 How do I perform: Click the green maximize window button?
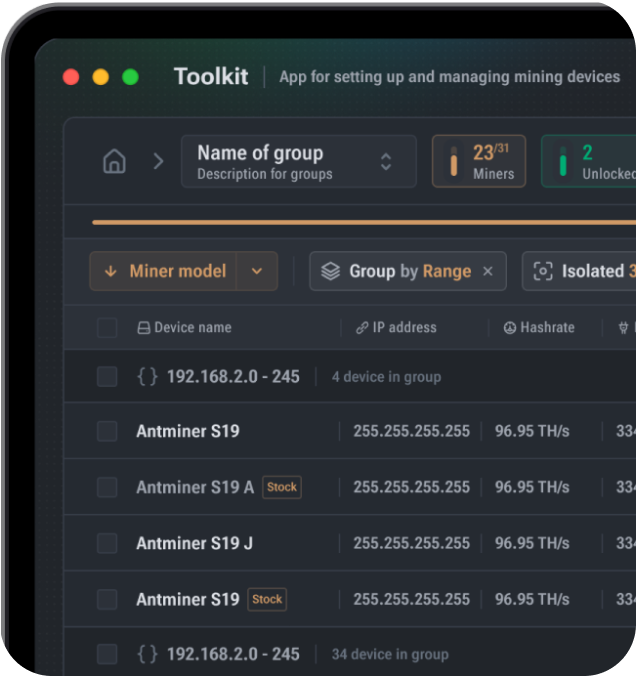[x=130, y=77]
